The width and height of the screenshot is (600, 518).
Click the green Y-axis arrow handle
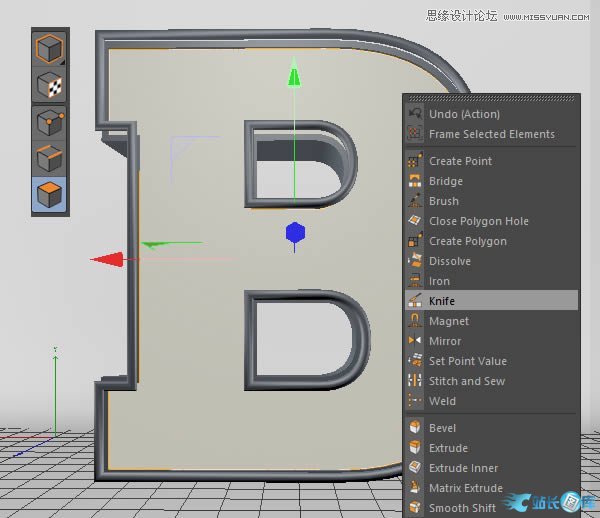click(x=294, y=75)
